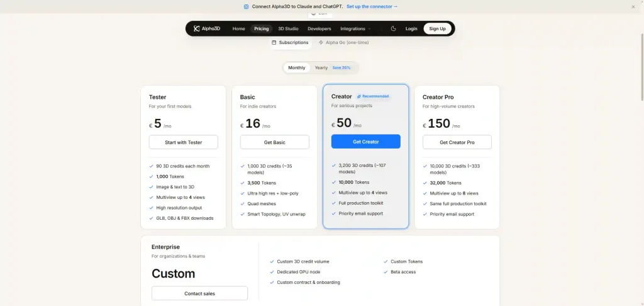The height and width of the screenshot is (306, 644).
Task: Click checkmark beside Full production toolkit
Action: (x=333, y=203)
